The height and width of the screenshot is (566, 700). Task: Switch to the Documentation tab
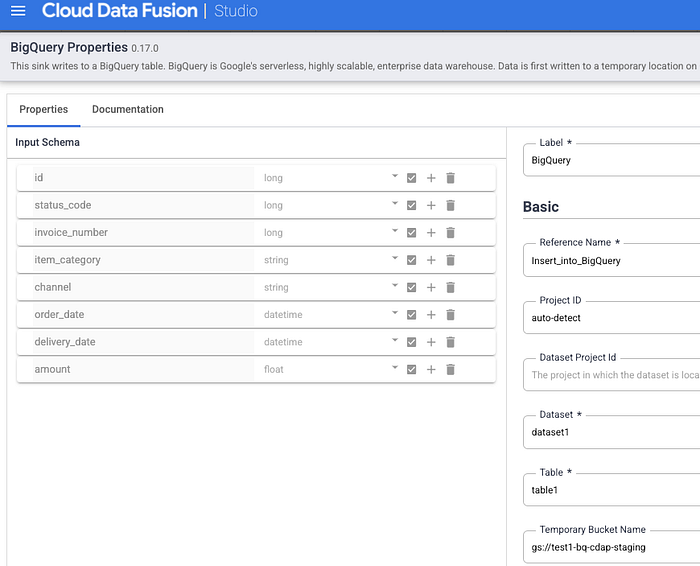click(x=128, y=109)
